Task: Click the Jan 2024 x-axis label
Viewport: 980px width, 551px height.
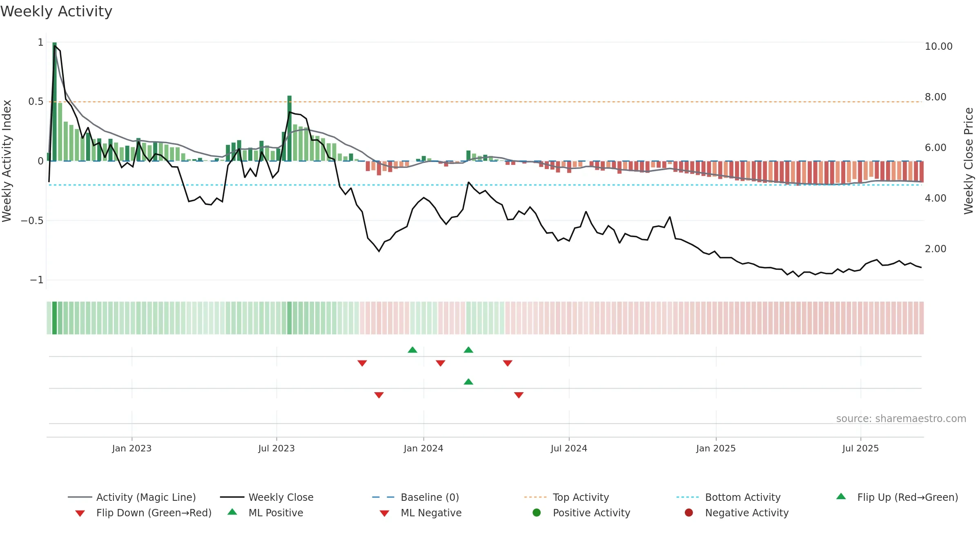Action: (423, 449)
